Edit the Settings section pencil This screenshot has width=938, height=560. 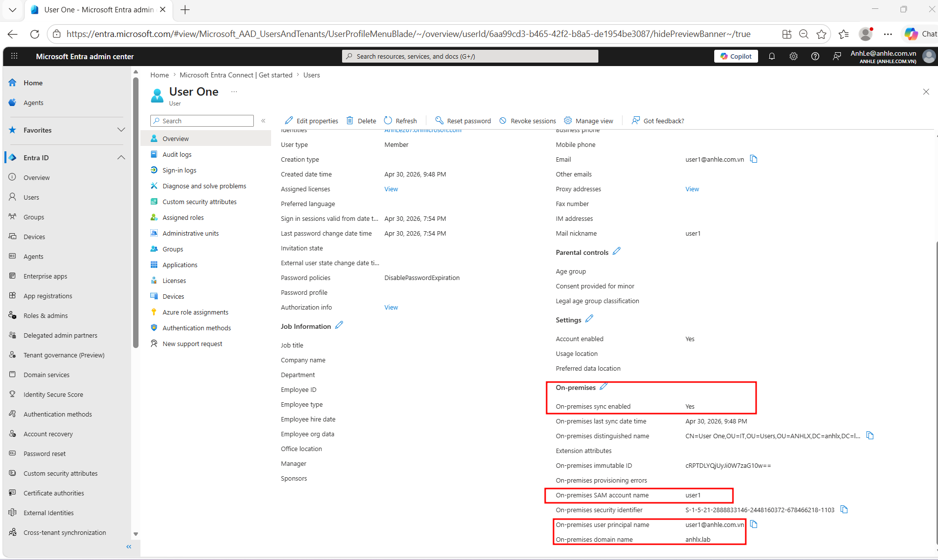point(590,319)
